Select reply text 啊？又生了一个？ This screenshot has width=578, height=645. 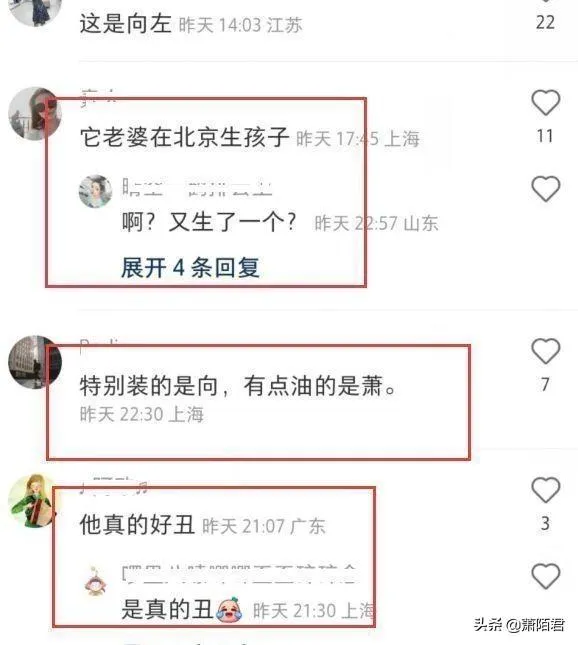point(209,223)
